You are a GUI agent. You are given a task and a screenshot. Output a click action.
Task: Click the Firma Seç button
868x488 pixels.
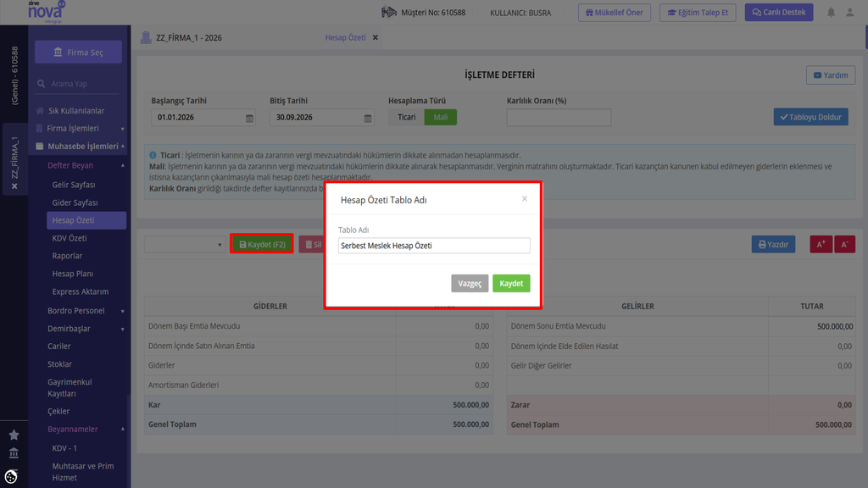tap(78, 52)
